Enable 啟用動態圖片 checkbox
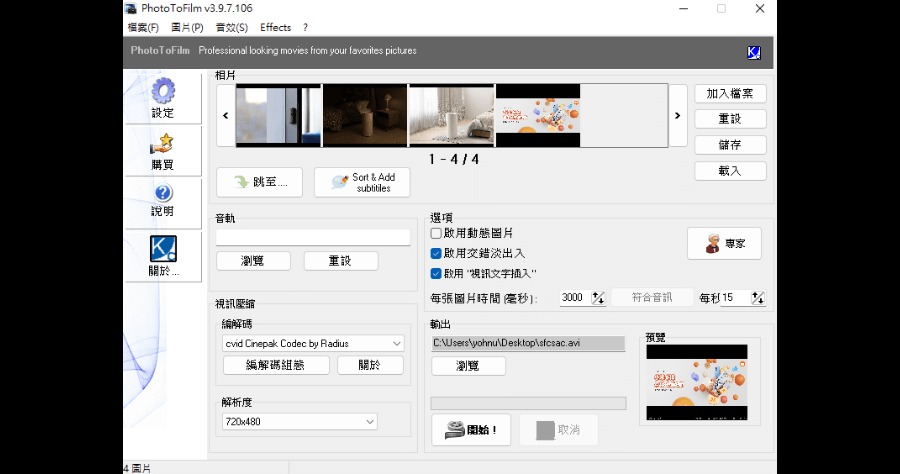Viewport: 900px width, 474px height. coord(436,234)
